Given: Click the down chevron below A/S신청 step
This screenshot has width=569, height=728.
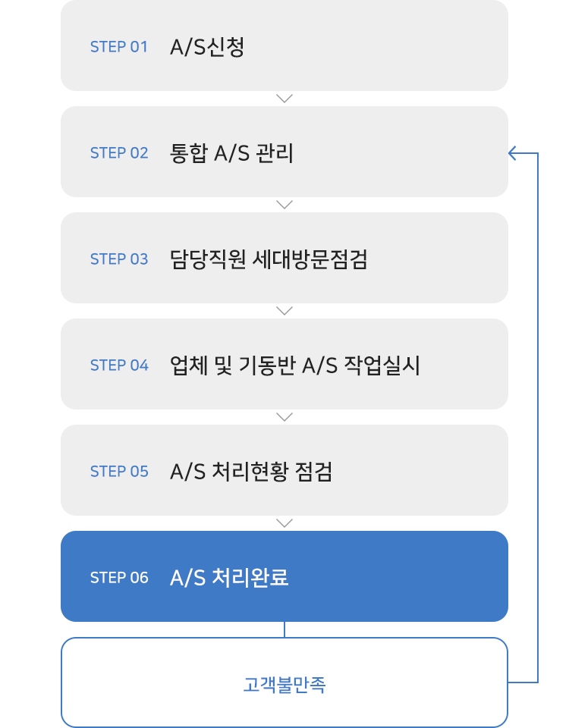Looking at the screenshot, I should pos(284,99).
